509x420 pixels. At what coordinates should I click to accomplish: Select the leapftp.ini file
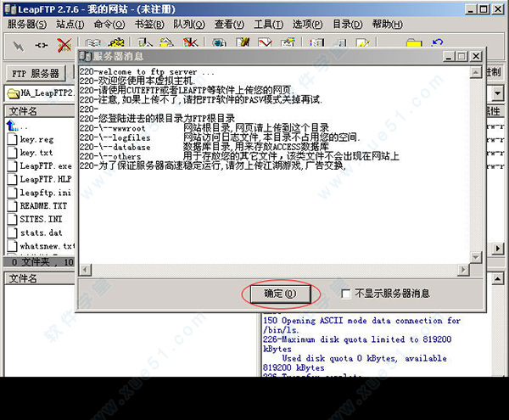(x=45, y=193)
